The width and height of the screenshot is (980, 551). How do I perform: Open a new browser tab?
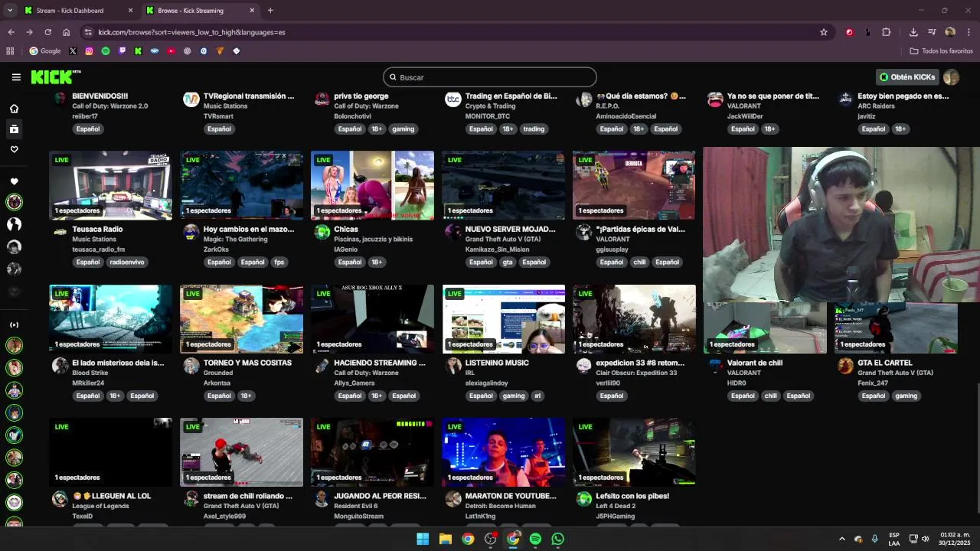point(270,11)
